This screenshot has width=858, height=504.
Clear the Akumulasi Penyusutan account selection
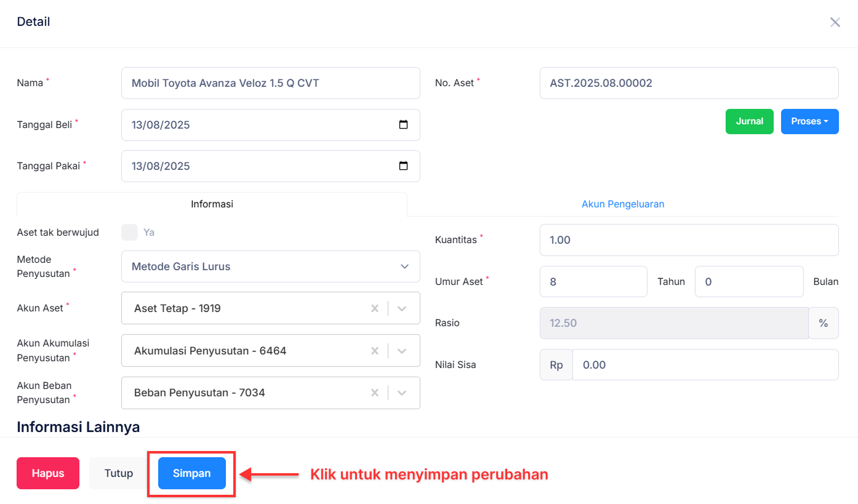click(375, 350)
